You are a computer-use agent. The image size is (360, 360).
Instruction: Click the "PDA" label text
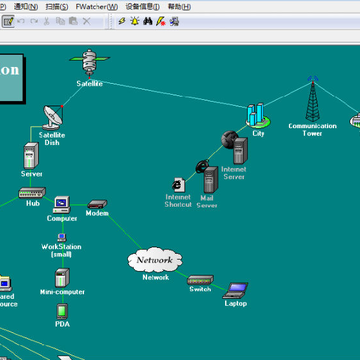pyautogui.click(x=62, y=324)
